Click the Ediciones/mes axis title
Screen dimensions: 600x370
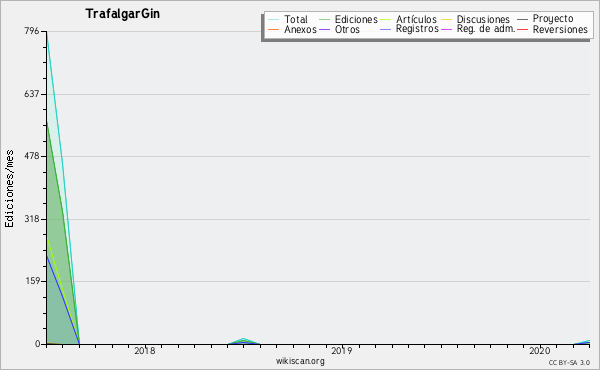pyautogui.click(x=9, y=189)
